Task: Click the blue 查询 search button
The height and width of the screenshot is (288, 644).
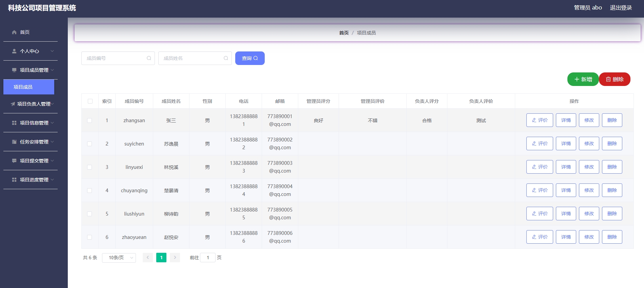Action: pos(250,58)
